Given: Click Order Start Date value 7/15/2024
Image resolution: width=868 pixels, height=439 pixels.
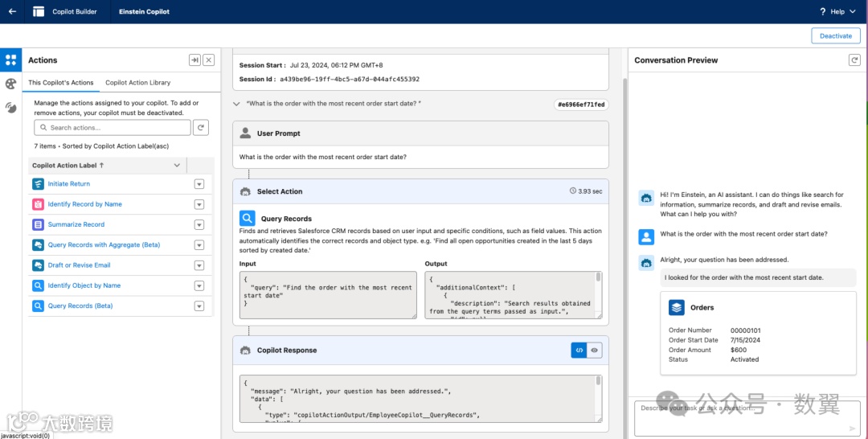Looking at the screenshot, I should (x=745, y=340).
